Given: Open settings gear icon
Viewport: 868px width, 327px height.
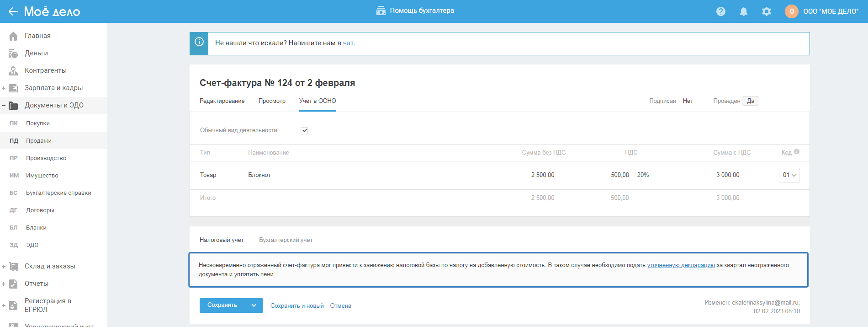Looking at the screenshot, I should pos(767,11).
